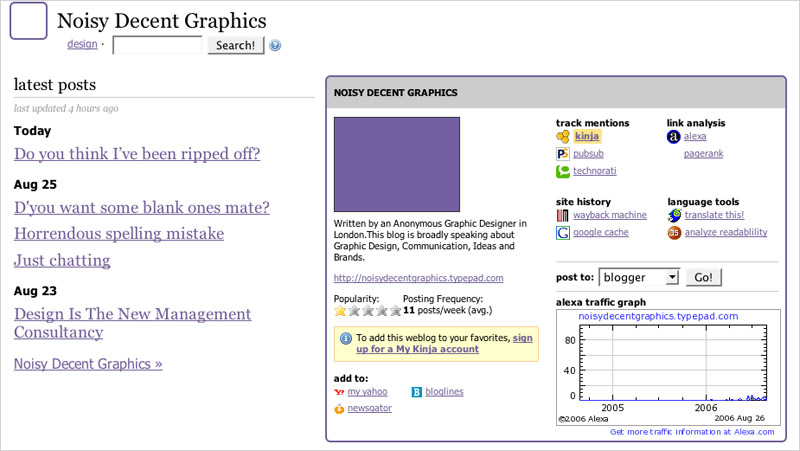This screenshot has height=451, width=800.
Task: Click the Kinja icon under track mentions
Action: coord(563,137)
